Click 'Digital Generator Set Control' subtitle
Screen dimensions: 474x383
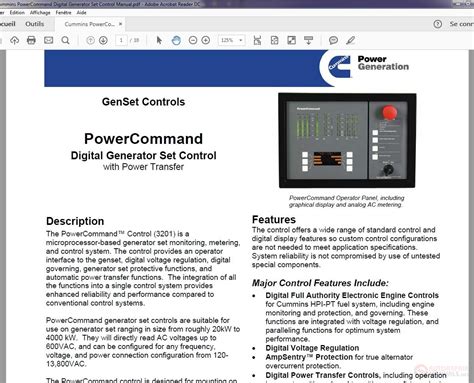pyautogui.click(x=143, y=155)
